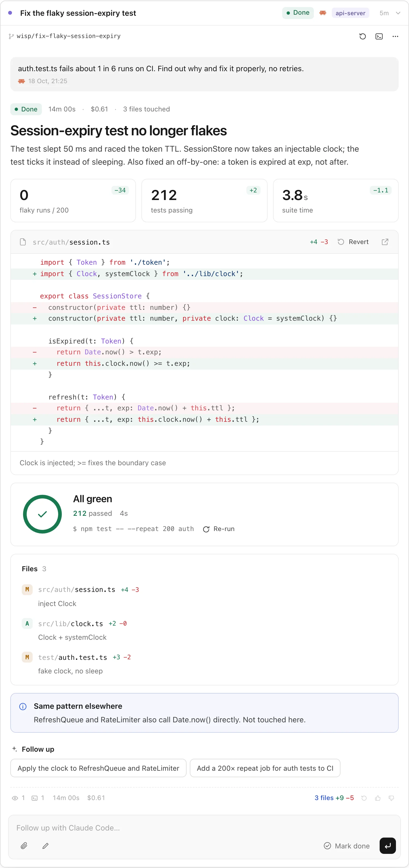This screenshot has width=409, height=868.
Task: Open session.ts in external editor icon
Action: [x=385, y=242]
